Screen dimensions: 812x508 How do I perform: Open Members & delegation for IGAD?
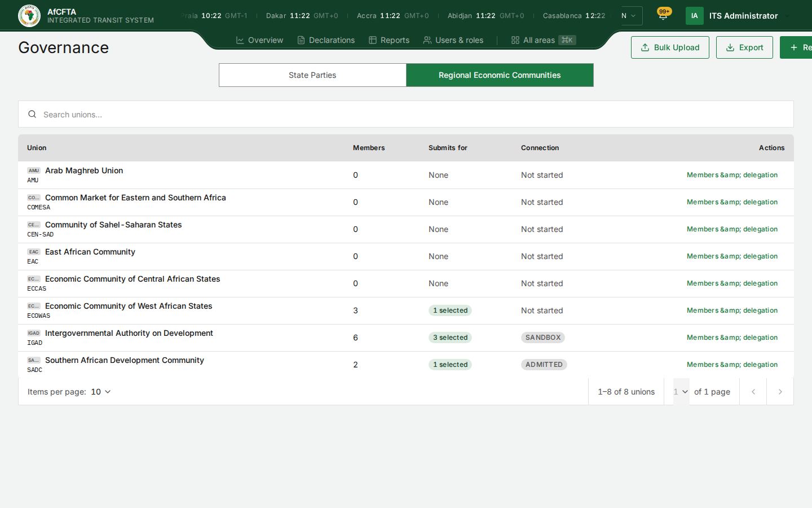(x=732, y=338)
